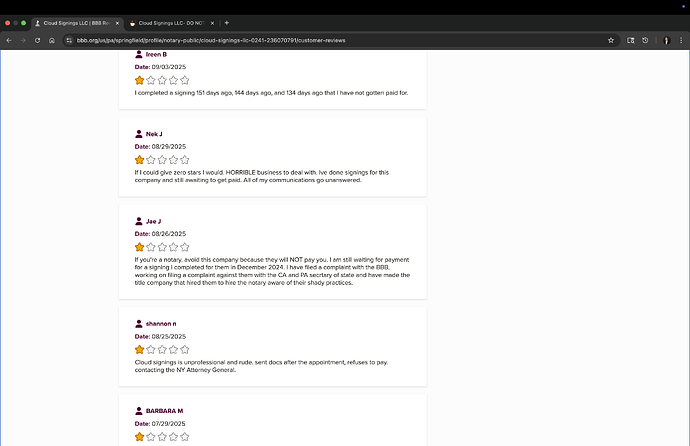Click the fifth star in Nek J's rating
The width and height of the screenshot is (690, 446).
pos(184,159)
